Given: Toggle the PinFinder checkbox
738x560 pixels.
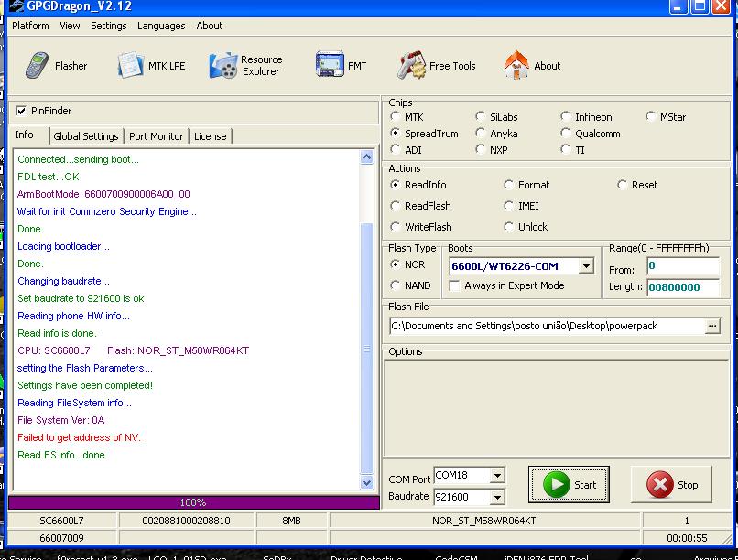Looking at the screenshot, I should (21, 111).
